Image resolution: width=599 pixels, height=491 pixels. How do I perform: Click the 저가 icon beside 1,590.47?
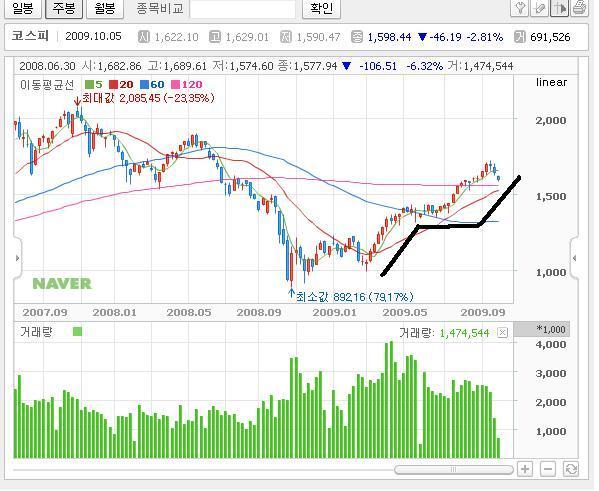pos(286,37)
